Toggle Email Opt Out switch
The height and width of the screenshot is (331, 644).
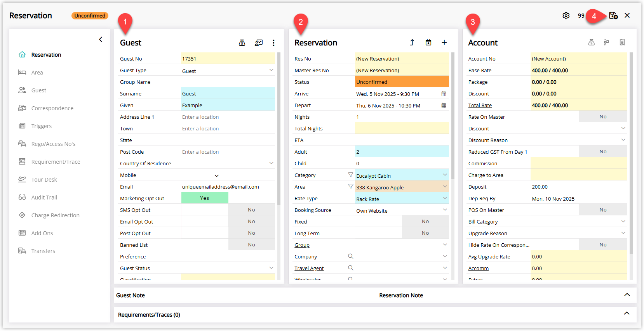pyautogui.click(x=228, y=221)
